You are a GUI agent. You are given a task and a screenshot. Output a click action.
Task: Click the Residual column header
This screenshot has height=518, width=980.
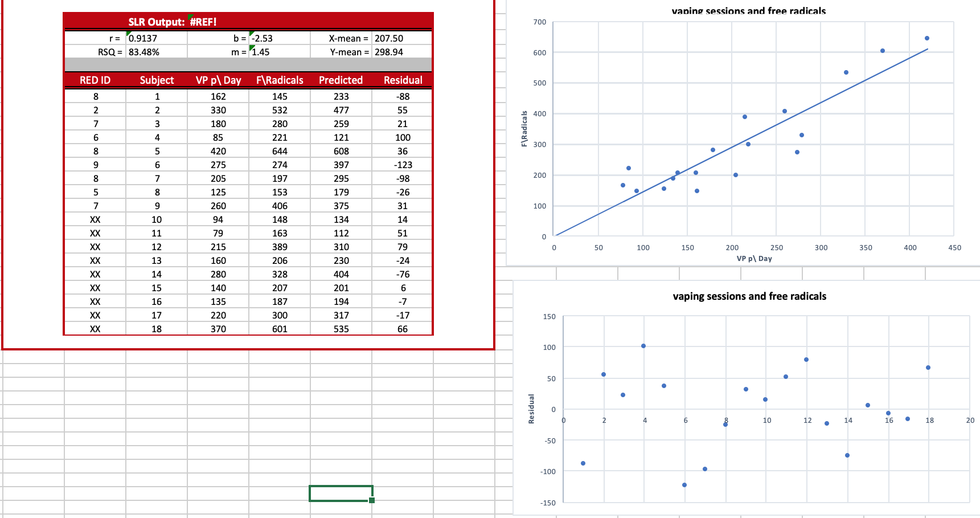pyautogui.click(x=403, y=80)
